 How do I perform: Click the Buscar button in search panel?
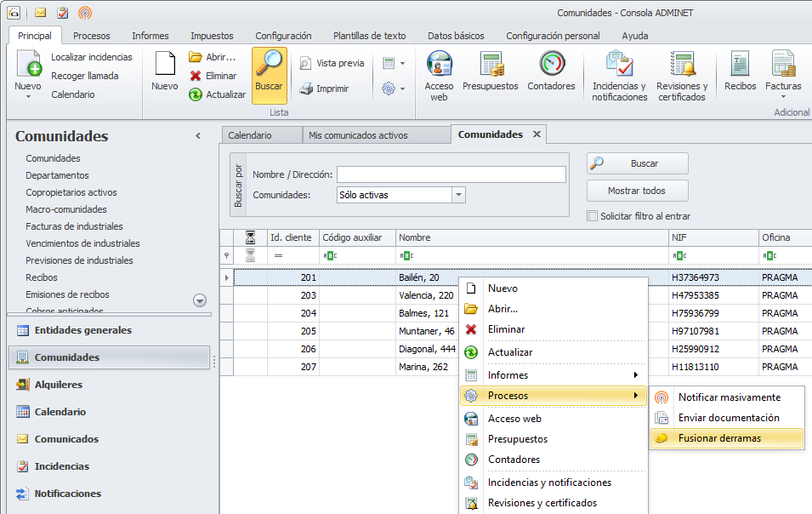click(x=637, y=163)
